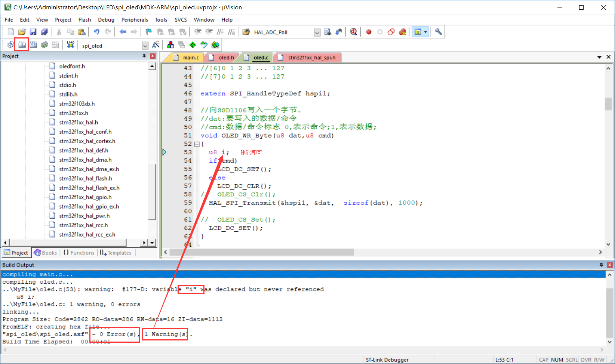Open the file extensions and environment manager
The width and height of the screenshot is (615, 364).
pos(170,45)
